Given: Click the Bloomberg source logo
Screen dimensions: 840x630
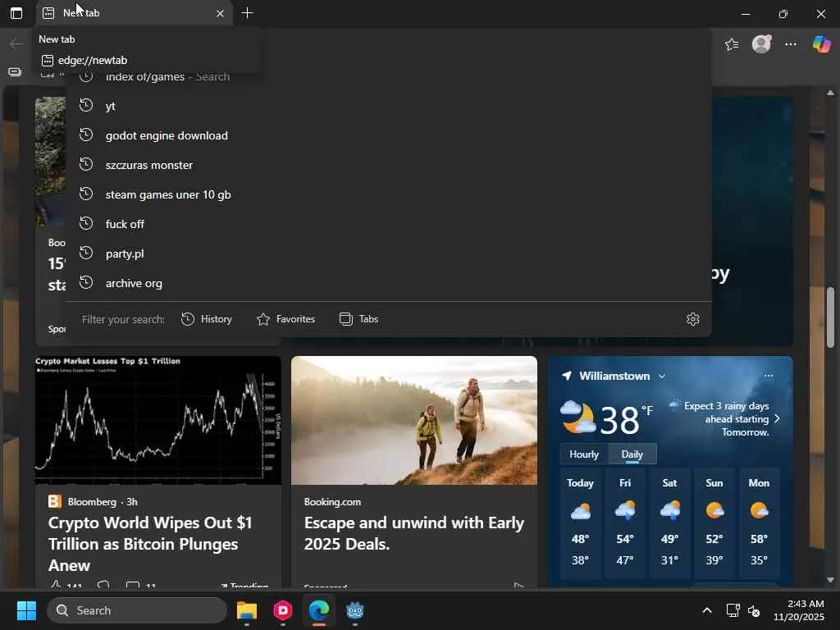Looking at the screenshot, I should tap(55, 501).
